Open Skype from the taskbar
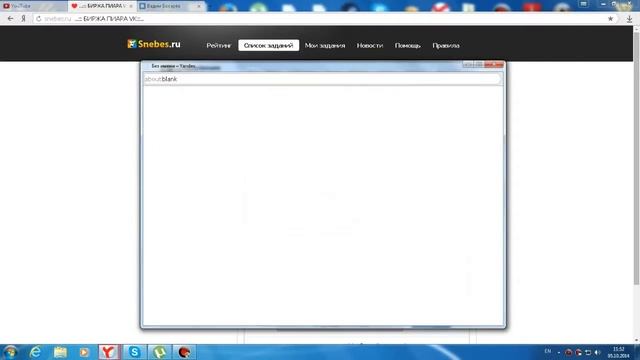 tap(134, 352)
